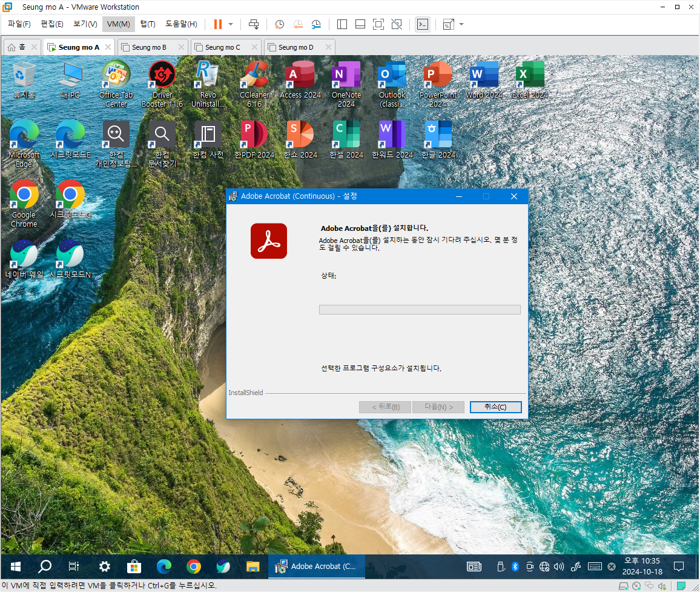Open the Windows Start menu
This screenshot has width=700, height=592.
(x=16, y=567)
